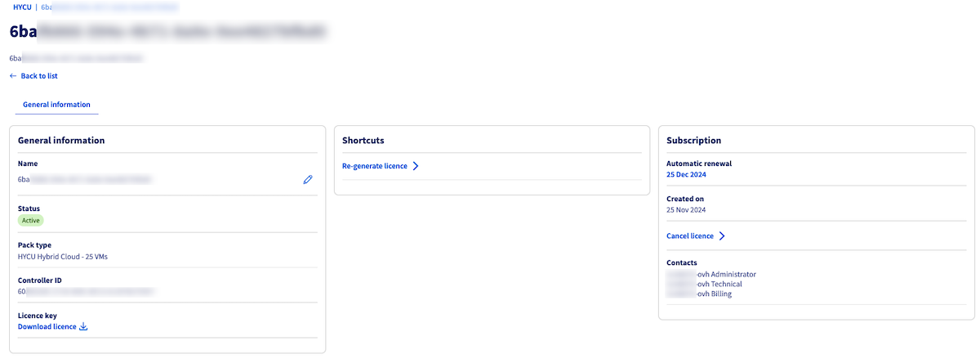This screenshot has height=359, width=980.
Task: Open the General information tab
Action: pos(56,105)
